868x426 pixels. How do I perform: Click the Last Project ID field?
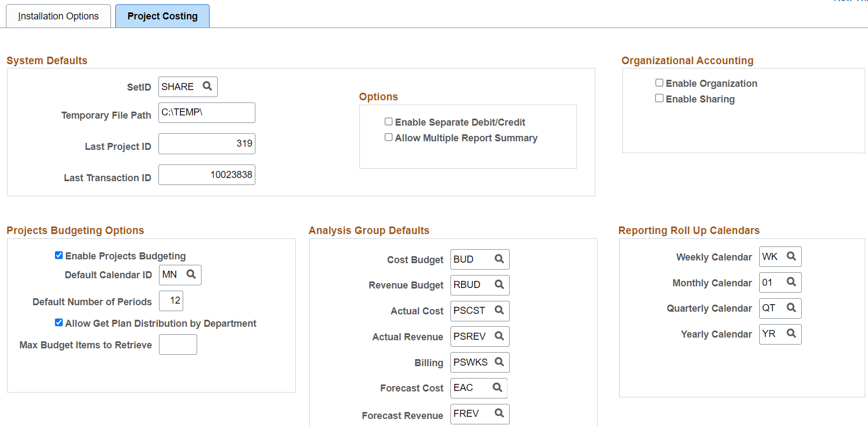tap(207, 144)
